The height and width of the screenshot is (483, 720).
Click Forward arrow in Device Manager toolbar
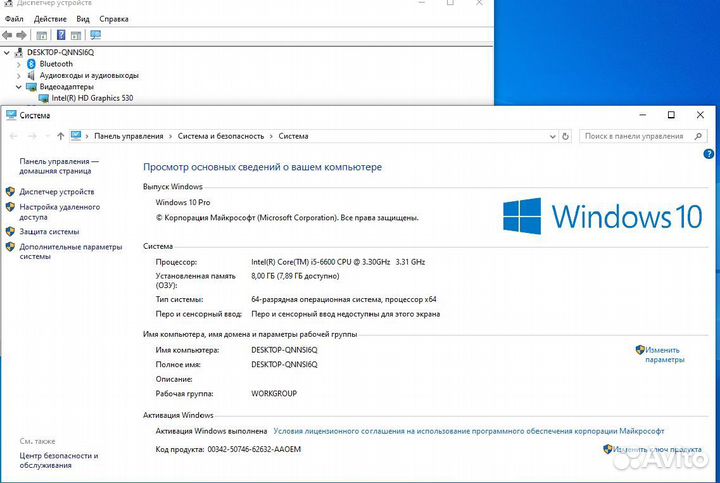coord(21,35)
